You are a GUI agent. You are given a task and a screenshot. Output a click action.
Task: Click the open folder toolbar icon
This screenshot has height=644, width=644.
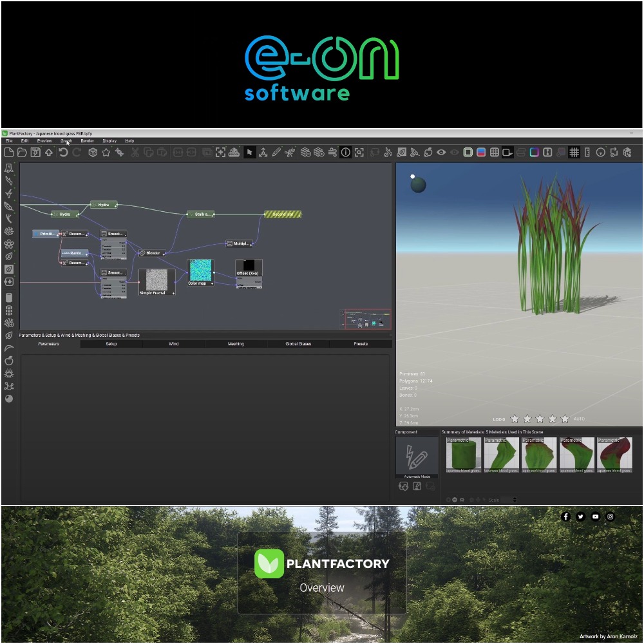coord(22,153)
